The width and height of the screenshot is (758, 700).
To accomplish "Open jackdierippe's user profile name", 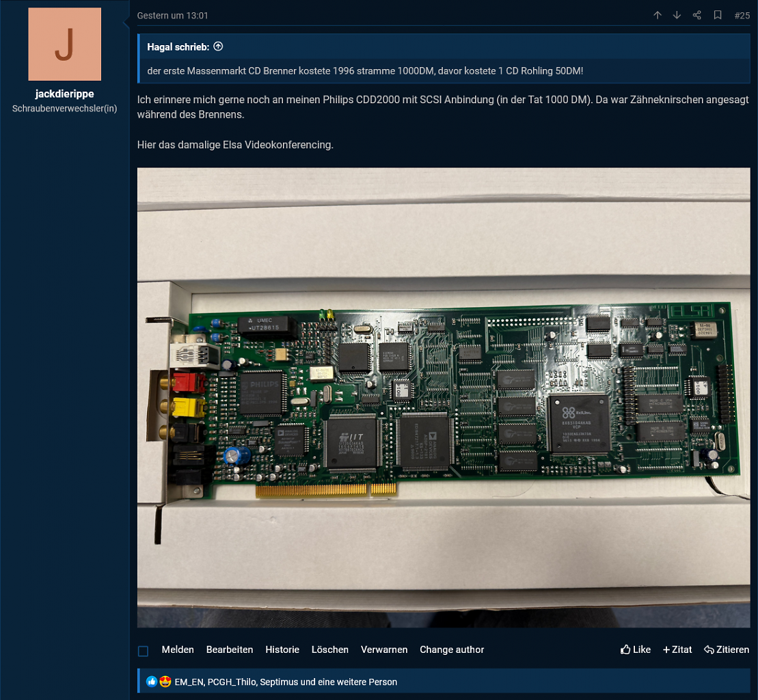I will click(x=64, y=94).
